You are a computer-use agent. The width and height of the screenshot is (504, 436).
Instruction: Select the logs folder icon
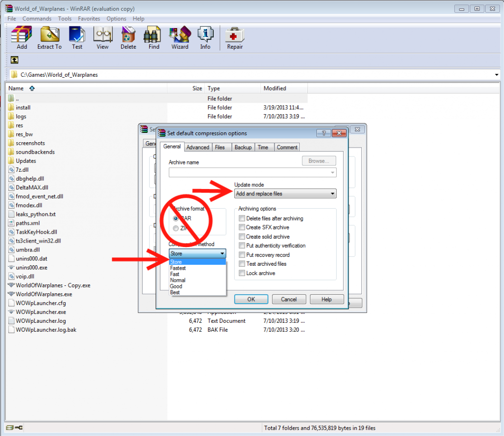click(x=11, y=116)
